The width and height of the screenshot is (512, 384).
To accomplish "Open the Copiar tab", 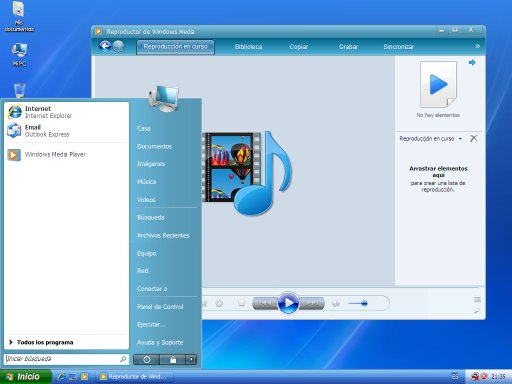I will [299, 47].
